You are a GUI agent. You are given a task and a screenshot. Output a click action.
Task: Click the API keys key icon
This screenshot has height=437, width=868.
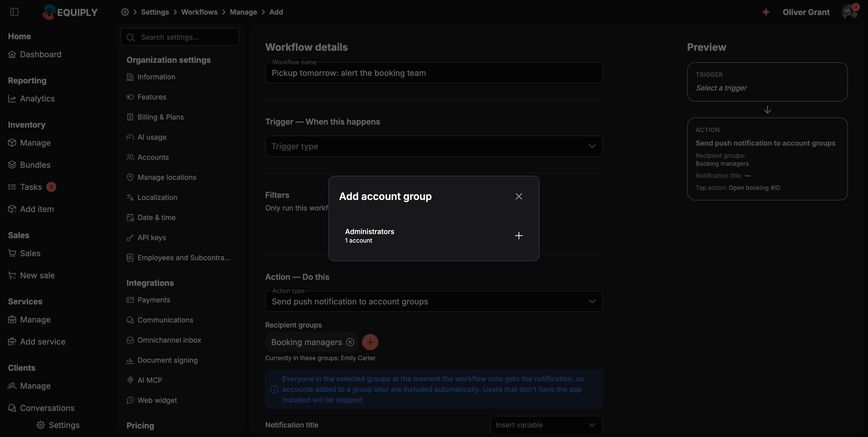tap(130, 238)
